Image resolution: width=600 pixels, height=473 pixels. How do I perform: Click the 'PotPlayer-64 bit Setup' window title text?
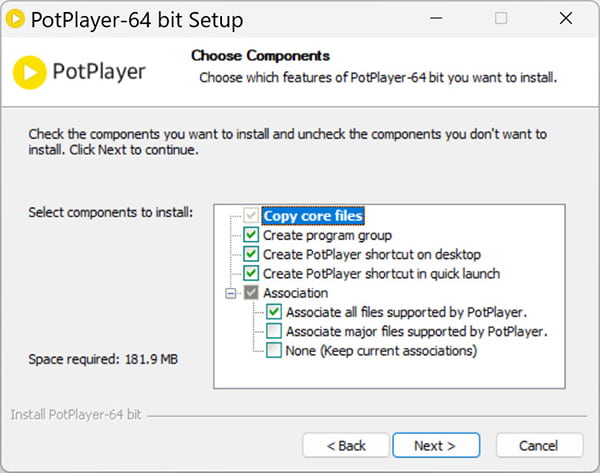coord(137,20)
